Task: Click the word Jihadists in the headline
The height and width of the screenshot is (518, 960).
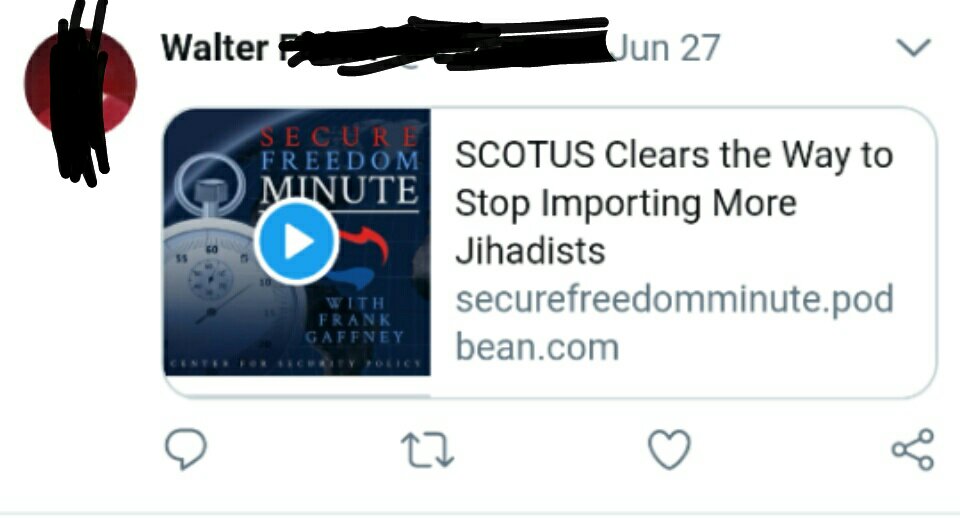Action: click(530, 251)
